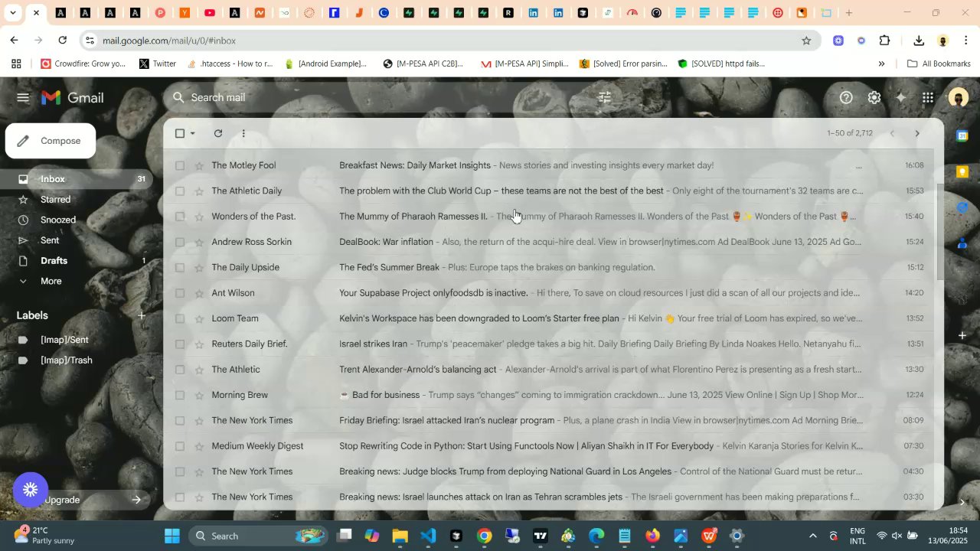Screen dimensions: 980x551
Task: Open Windows Start menu
Action: (x=171, y=536)
